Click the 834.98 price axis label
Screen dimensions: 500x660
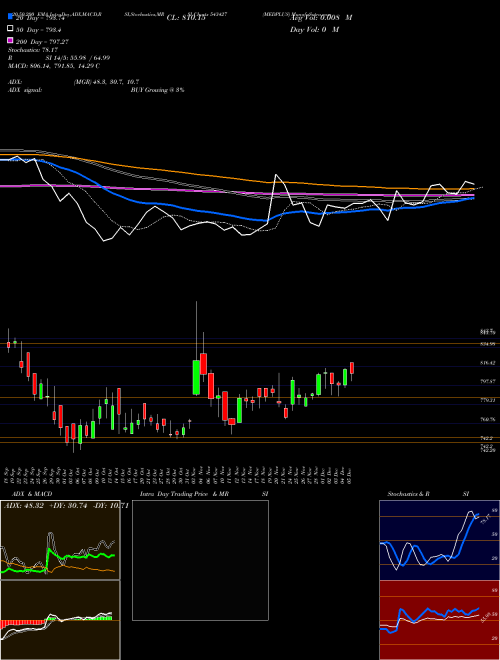(487, 344)
